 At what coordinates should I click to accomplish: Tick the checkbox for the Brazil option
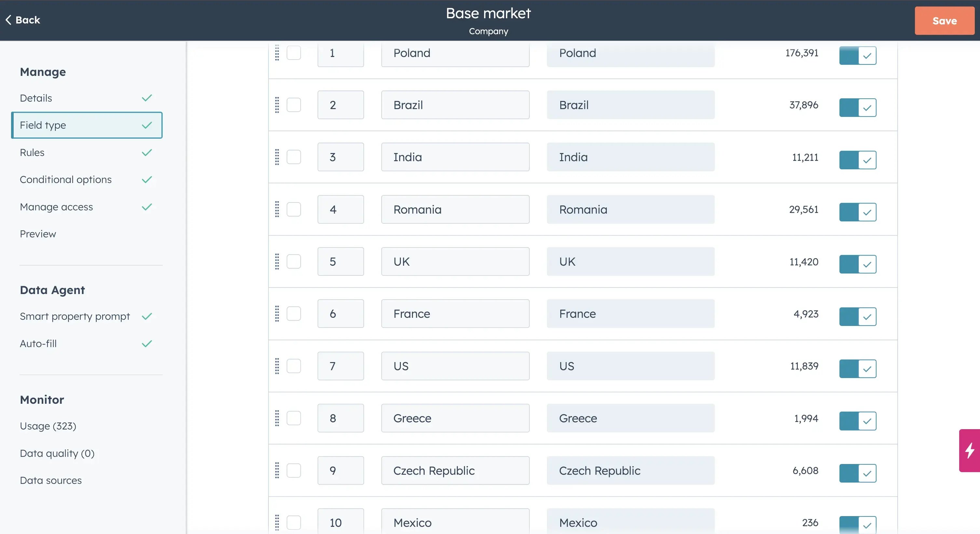(294, 105)
